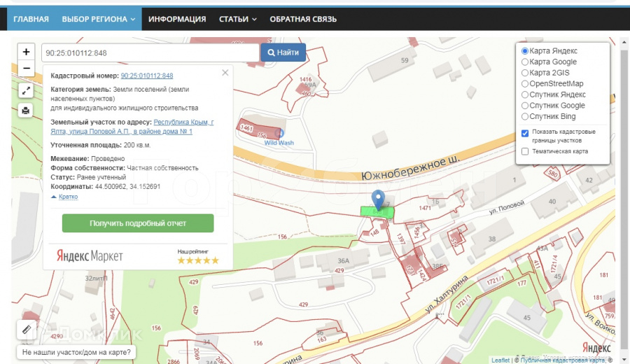Select Спутник Яндекс map layer
630x364 pixels.
(525, 94)
